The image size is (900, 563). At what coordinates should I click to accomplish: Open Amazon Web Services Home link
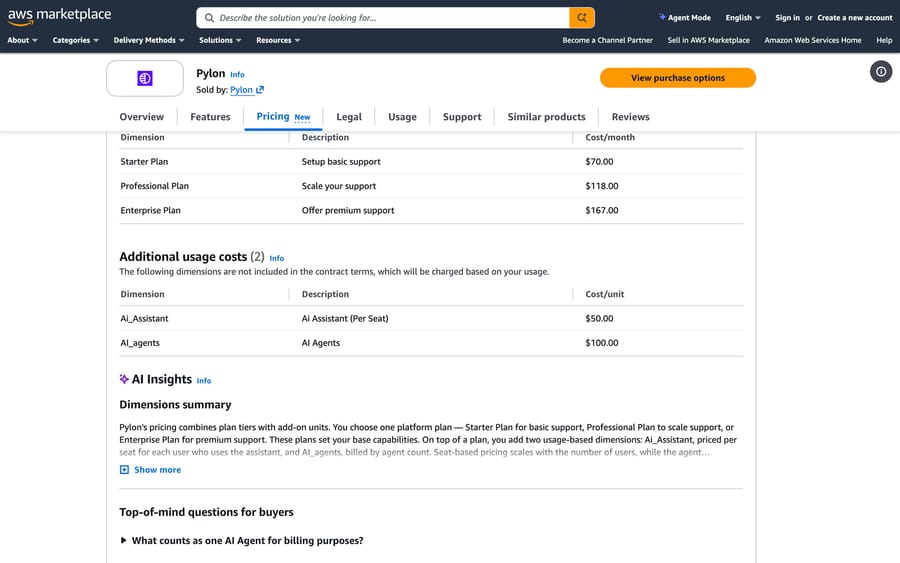click(x=813, y=40)
